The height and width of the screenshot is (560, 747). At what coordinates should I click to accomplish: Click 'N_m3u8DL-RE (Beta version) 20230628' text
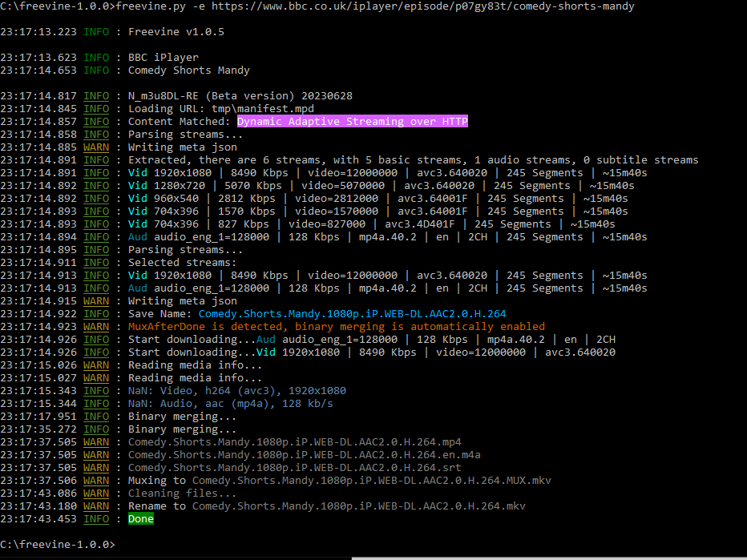pyautogui.click(x=240, y=96)
